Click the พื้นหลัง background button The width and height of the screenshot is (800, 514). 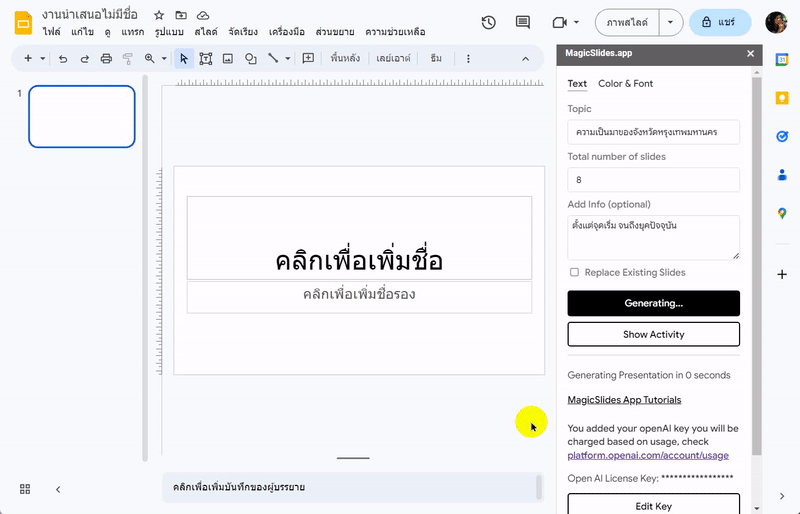pos(345,58)
